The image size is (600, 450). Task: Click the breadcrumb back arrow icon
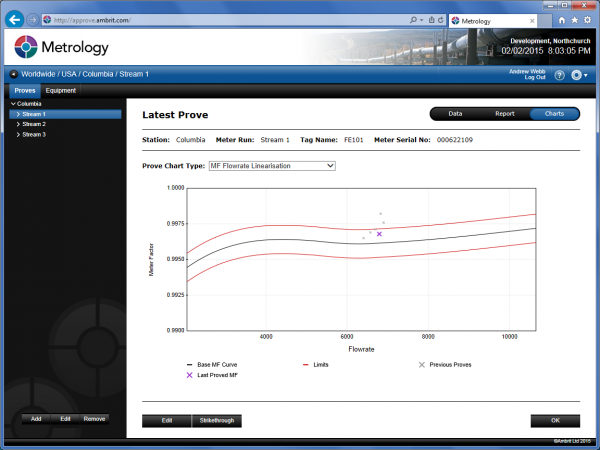tap(14, 74)
